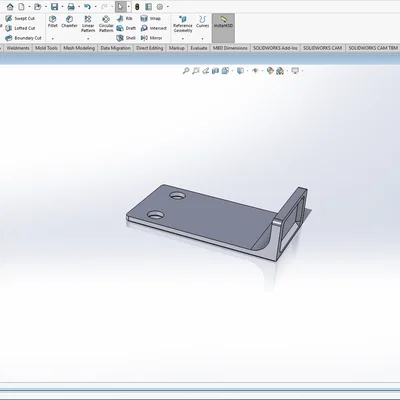The height and width of the screenshot is (400, 400).
Task: Switch to the MBD Dimensions tab
Action: tap(230, 48)
